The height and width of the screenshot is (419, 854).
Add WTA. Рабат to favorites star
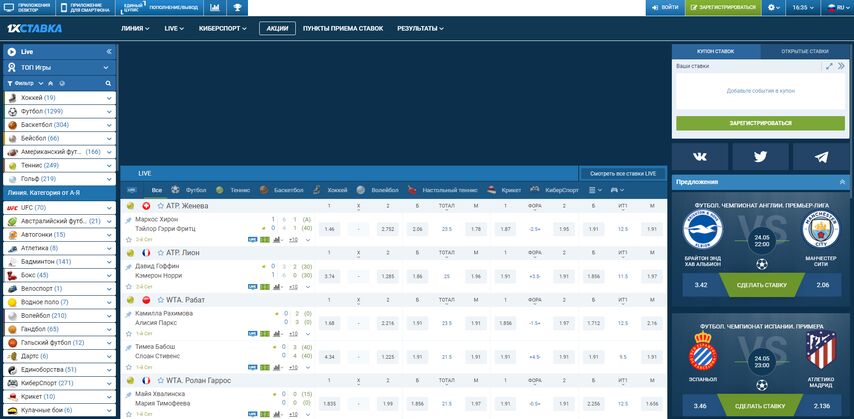point(161,300)
